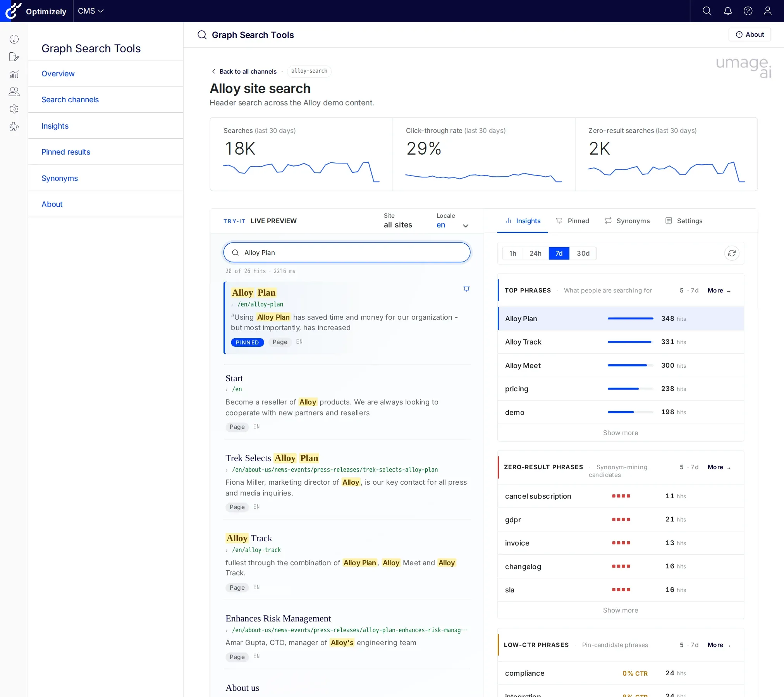Screen dimensions: 784x697
Task: Click the Searches last 30 days sparkline
Action: point(301,172)
